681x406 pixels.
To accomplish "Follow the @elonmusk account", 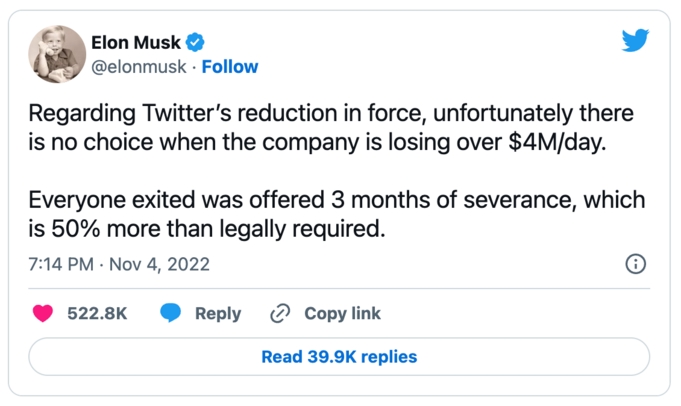I will (230, 67).
